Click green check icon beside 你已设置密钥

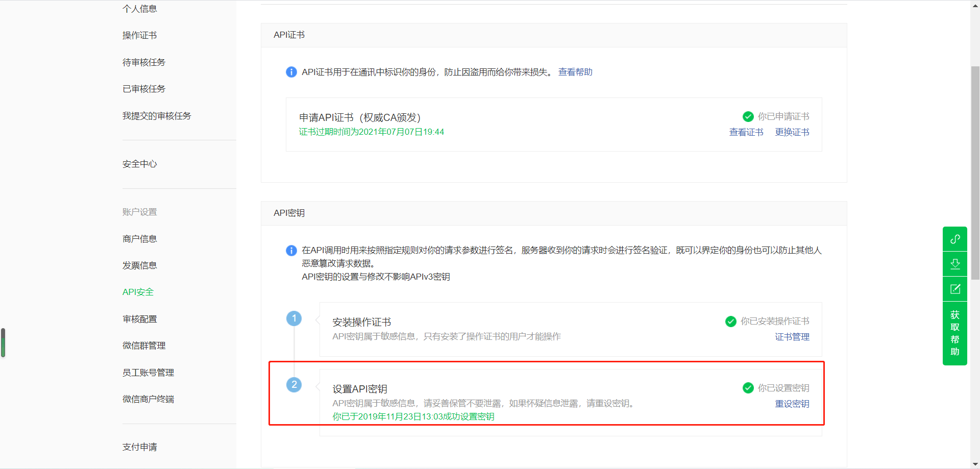[x=748, y=388]
